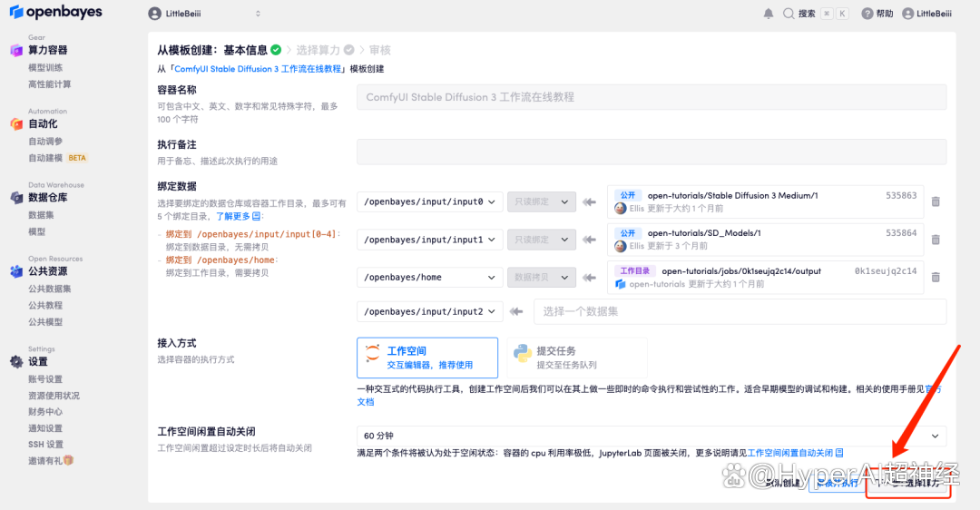
Task: Click the external-link icon after 了解更多
Action: click(x=256, y=216)
